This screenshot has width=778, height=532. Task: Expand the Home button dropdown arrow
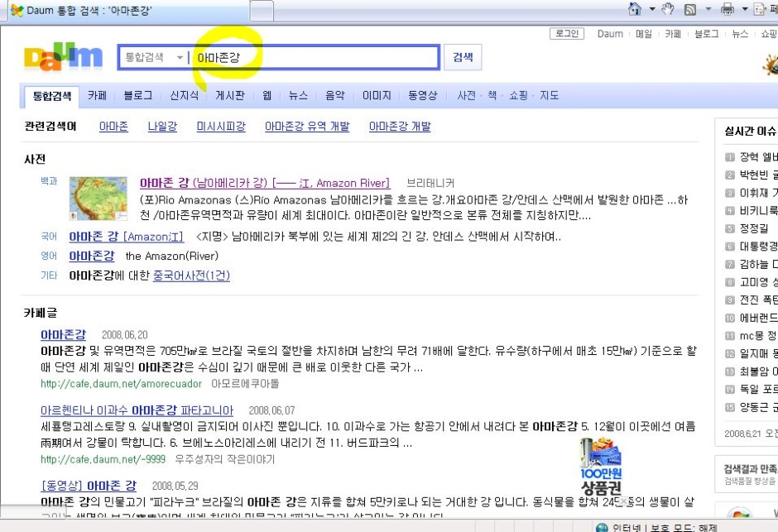tap(652, 9)
